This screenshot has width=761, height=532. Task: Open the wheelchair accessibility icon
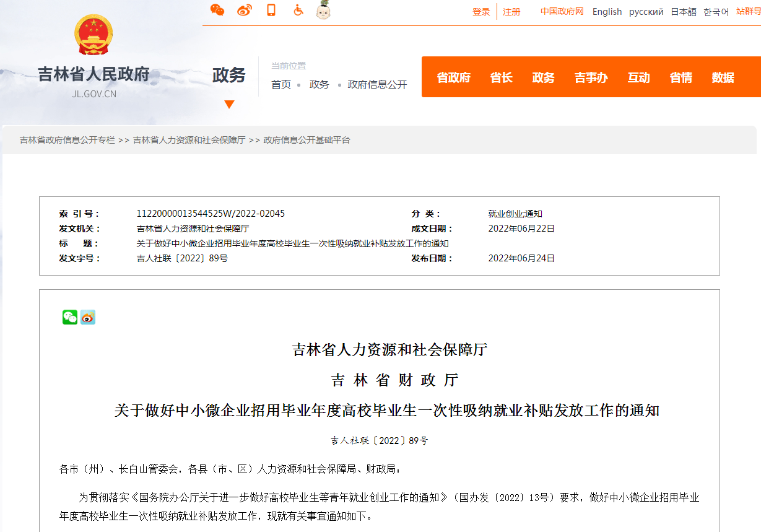(298, 10)
